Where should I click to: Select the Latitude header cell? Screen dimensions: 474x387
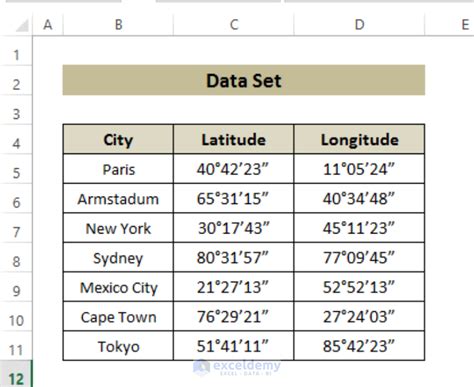point(234,139)
